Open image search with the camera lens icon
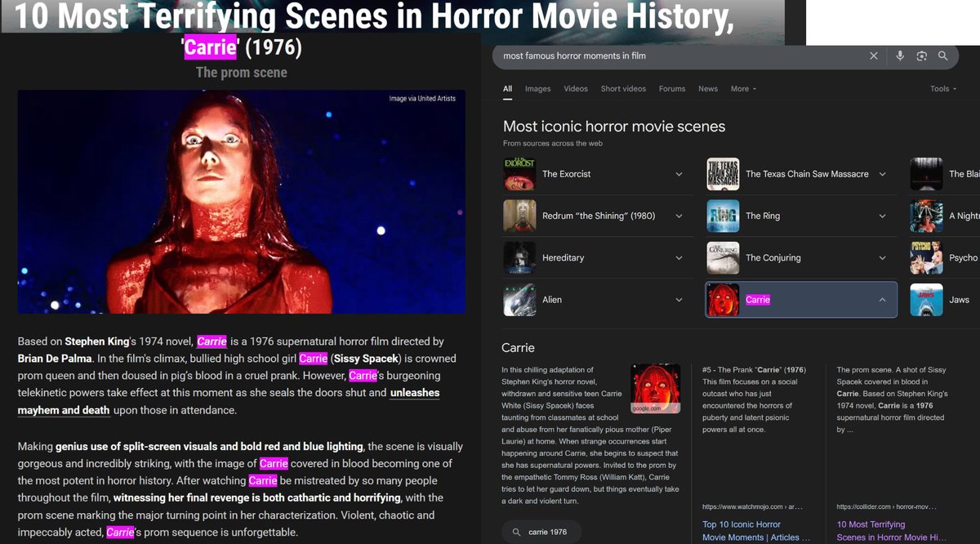 click(922, 56)
